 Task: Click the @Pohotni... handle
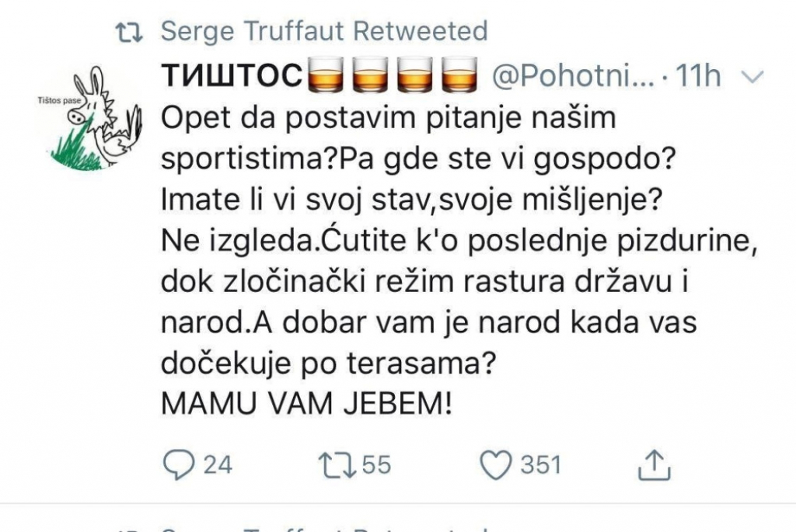pyautogui.click(x=574, y=76)
